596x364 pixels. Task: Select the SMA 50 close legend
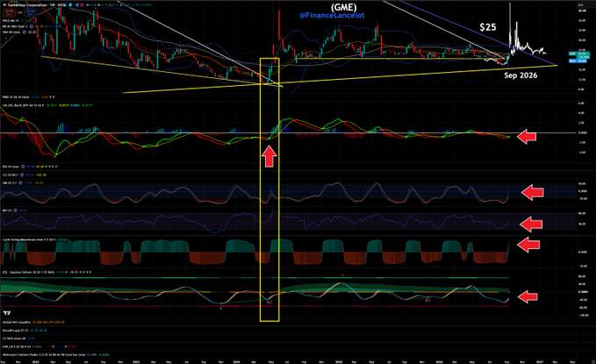(11, 32)
